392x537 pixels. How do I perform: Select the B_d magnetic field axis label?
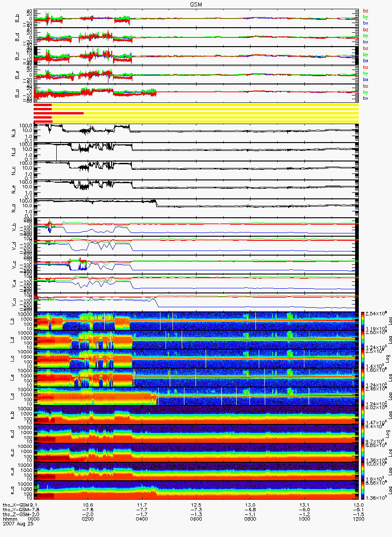pyautogui.click(x=17, y=37)
